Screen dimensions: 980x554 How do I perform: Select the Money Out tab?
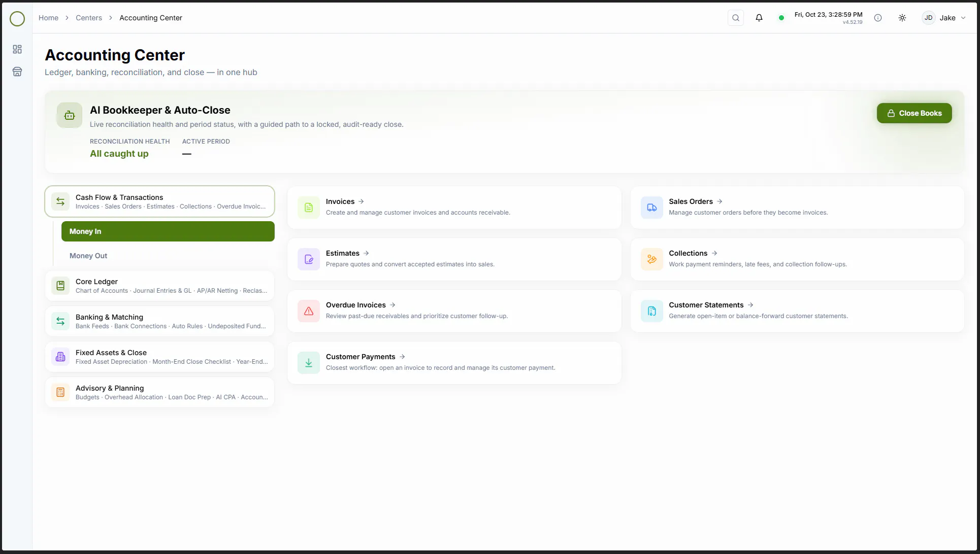point(168,256)
